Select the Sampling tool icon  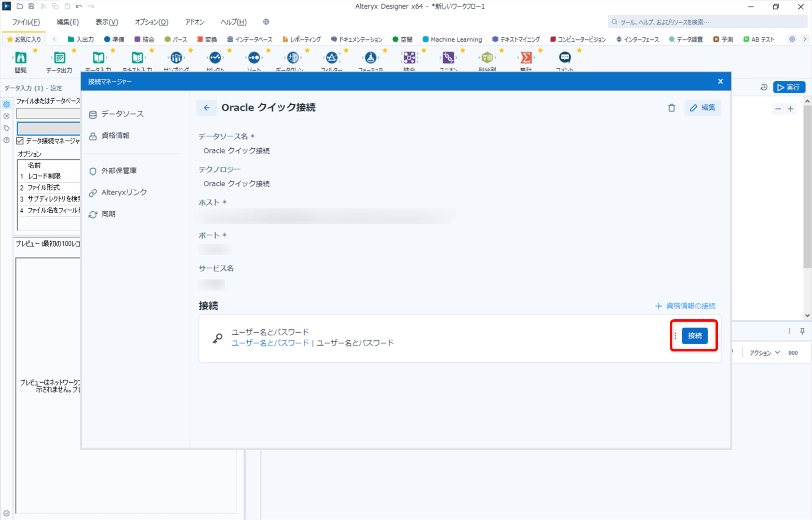(x=176, y=58)
